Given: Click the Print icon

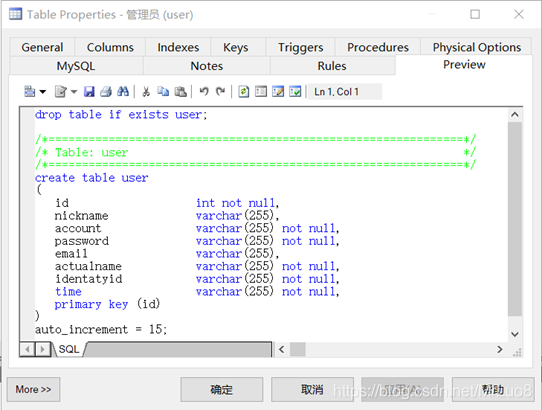Looking at the screenshot, I should coord(106,92).
